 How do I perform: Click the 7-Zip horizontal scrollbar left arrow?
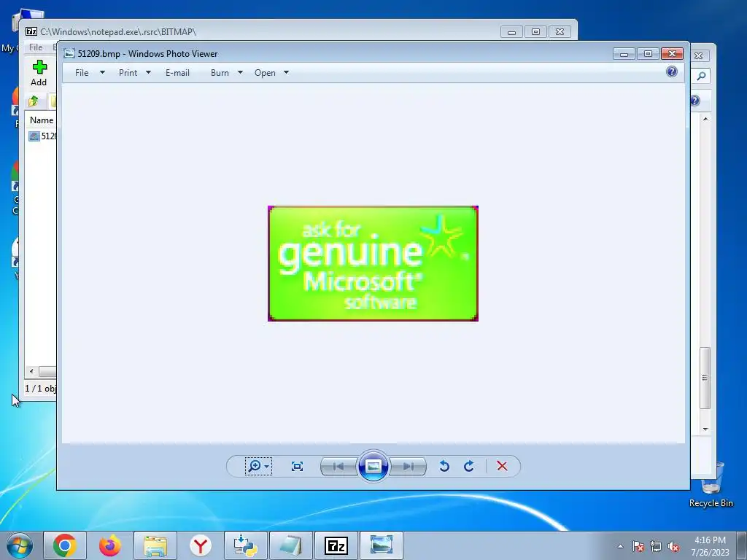click(x=31, y=371)
